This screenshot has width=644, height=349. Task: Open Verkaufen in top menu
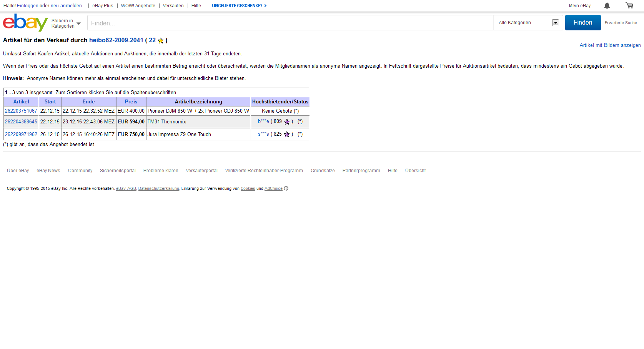(x=173, y=6)
